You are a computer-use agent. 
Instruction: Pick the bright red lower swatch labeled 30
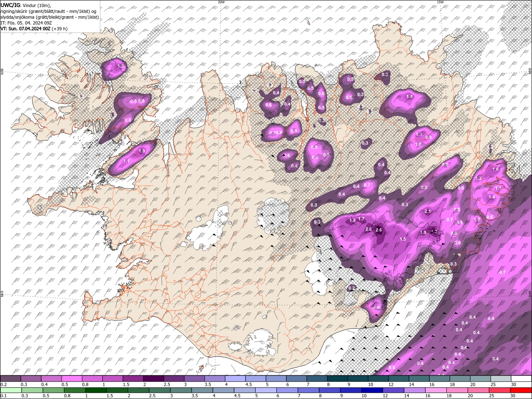tap(521, 391)
